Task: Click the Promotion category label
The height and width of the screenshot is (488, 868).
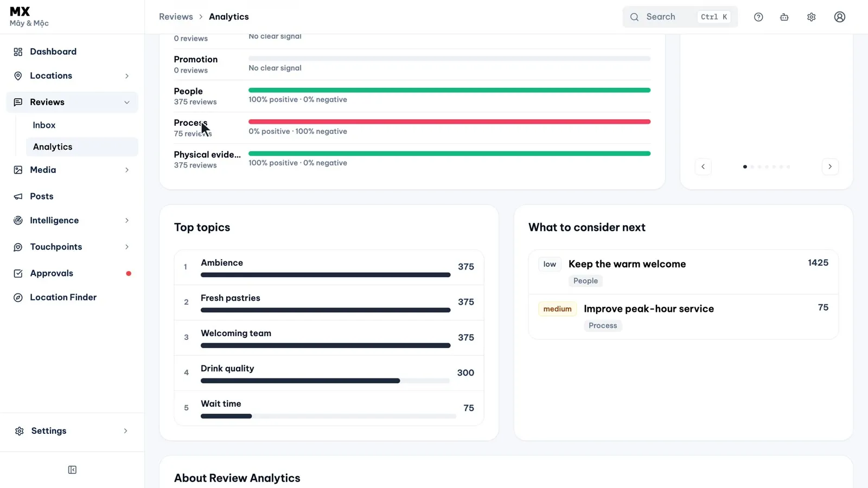Action: point(196,59)
